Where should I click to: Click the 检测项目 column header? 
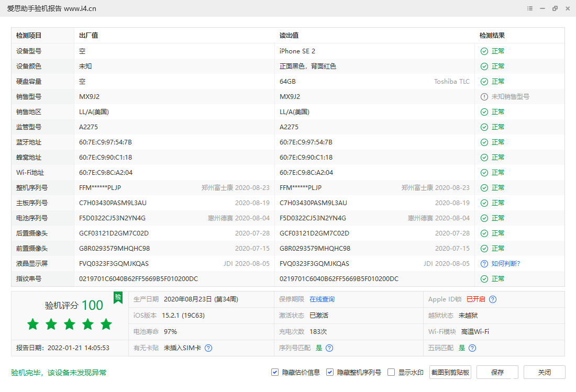point(29,36)
